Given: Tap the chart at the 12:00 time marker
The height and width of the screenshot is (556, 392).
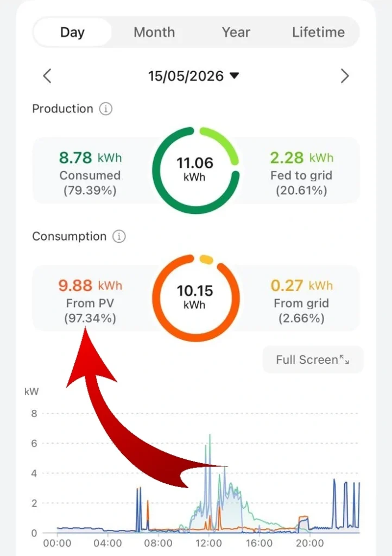Looking at the screenshot, I should coord(209,543).
